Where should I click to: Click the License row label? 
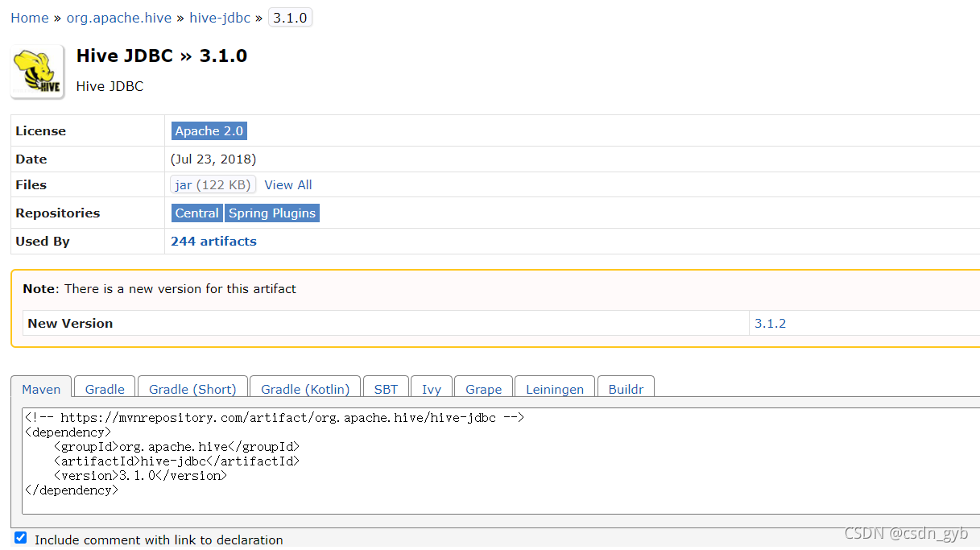click(x=40, y=130)
